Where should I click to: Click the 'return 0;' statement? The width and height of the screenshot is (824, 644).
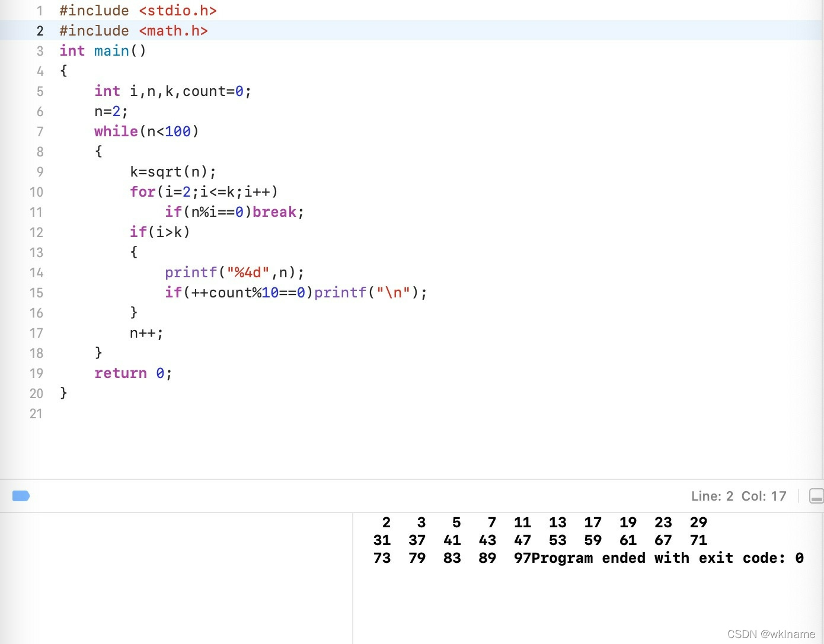click(133, 373)
